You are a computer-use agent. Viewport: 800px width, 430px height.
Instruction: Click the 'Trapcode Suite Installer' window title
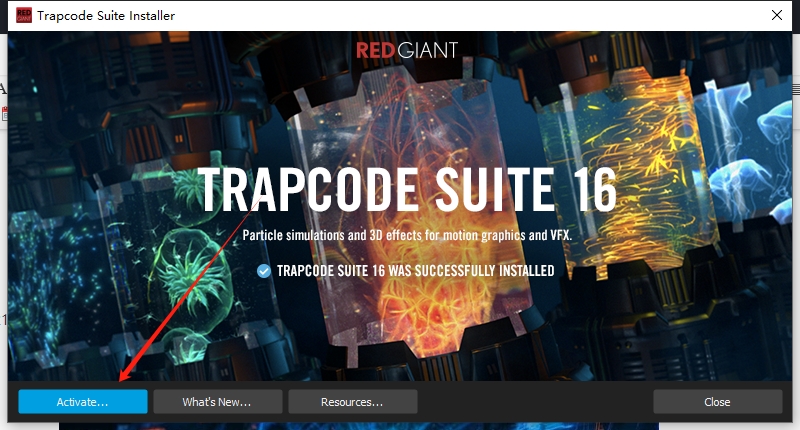[x=106, y=16]
